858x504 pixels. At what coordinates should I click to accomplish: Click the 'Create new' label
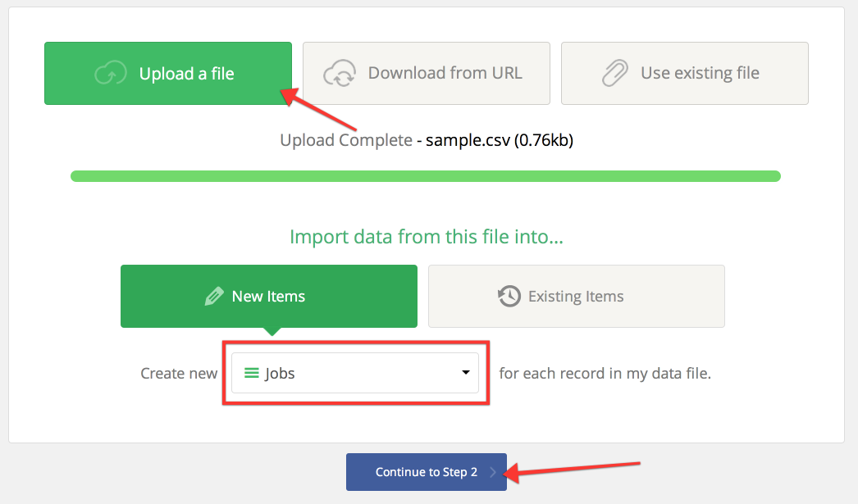(x=179, y=374)
